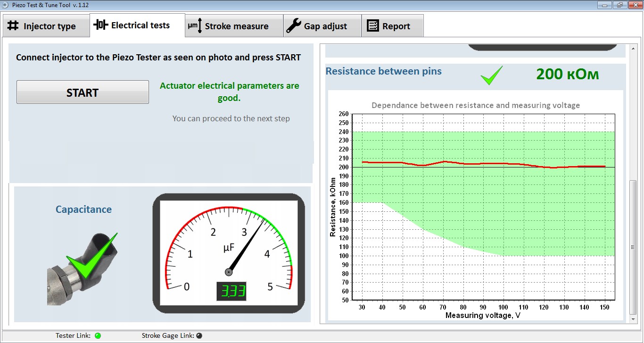This screenshot has width=644, height=343.
Task: Select the Injector type hash icon
Action: [x=14, y=26]
